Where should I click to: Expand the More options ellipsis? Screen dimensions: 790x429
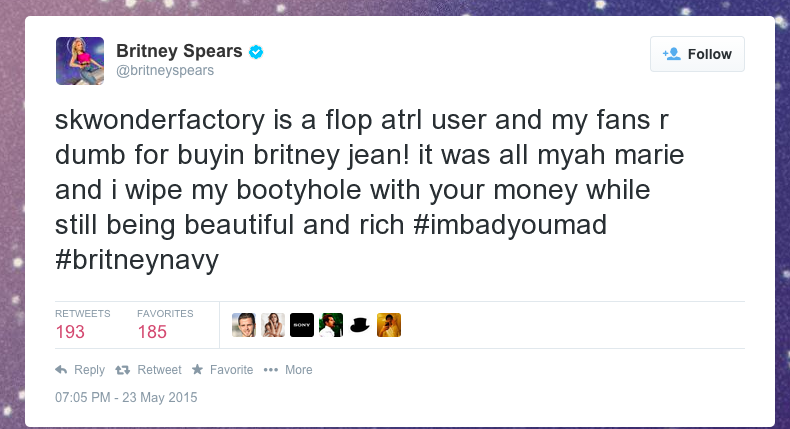(x=271, y=370)
